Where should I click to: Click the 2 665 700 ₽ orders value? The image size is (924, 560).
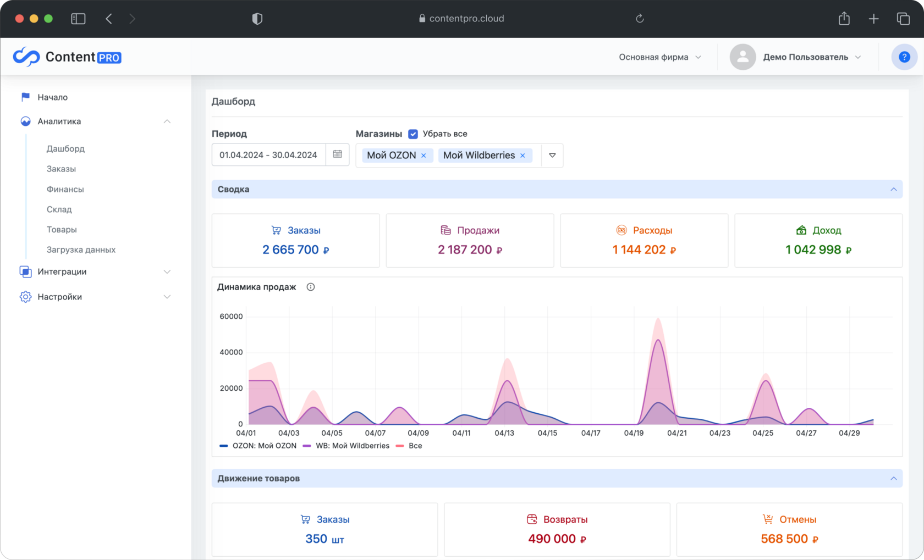296,249
